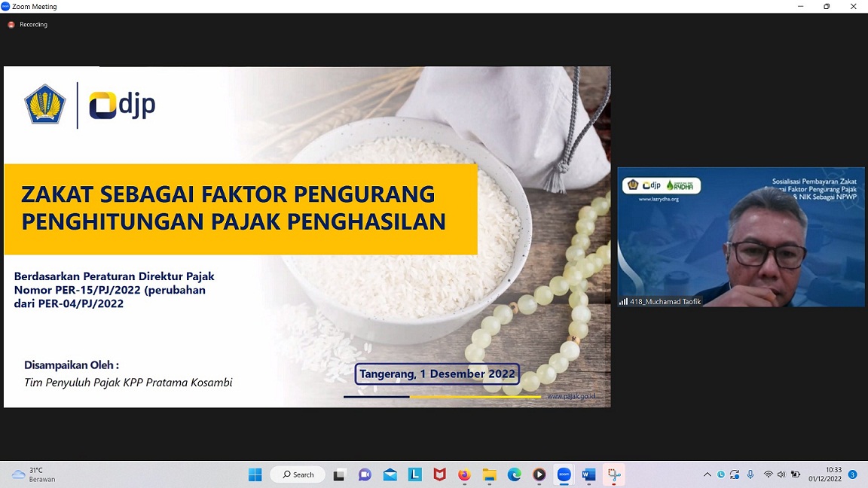Open the media player taskbar icon
868x488 pixels.
pos(539,474)
